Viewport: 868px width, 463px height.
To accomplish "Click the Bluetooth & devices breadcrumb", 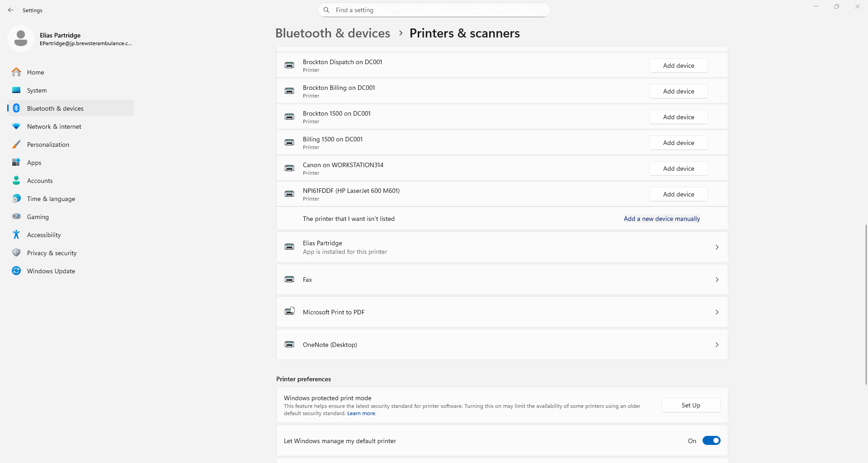I will coord(333,33).
